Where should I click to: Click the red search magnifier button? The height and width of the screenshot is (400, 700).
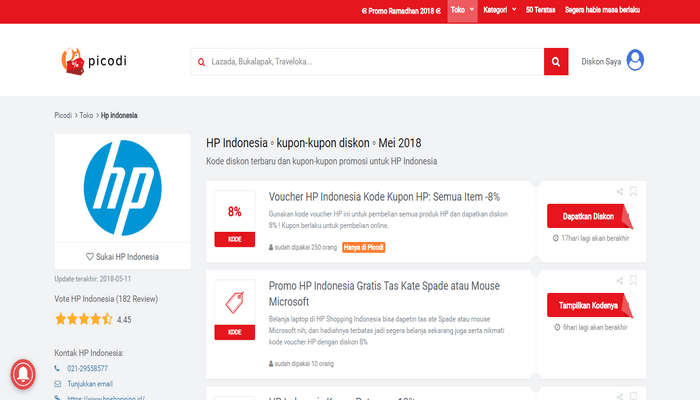coord(556,62)
